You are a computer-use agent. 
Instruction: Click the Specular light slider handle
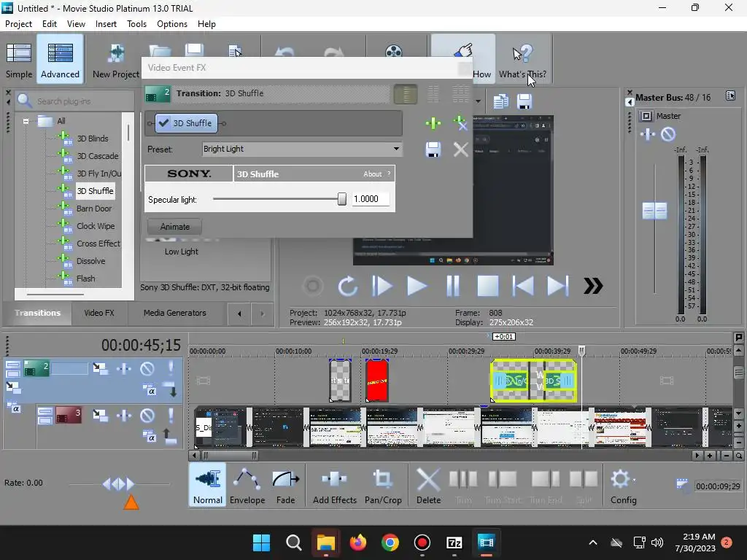coord(342,199)
